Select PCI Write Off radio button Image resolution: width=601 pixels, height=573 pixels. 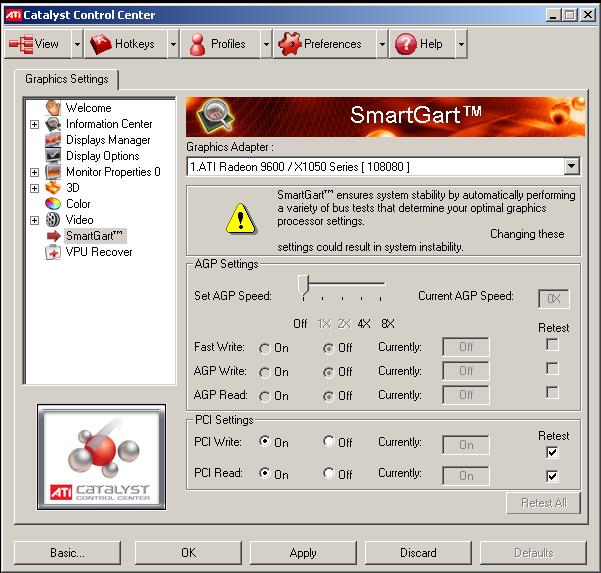coord(328,441)
